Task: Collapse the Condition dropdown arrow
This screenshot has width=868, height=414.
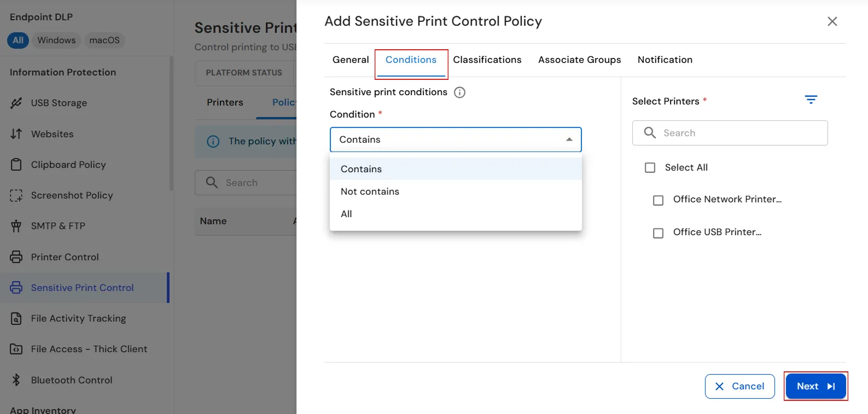Action: 569,139
